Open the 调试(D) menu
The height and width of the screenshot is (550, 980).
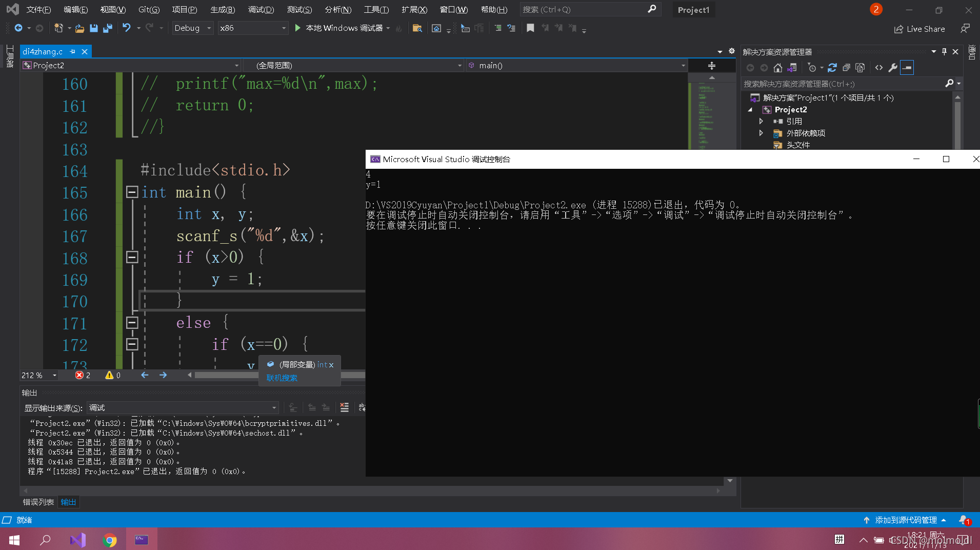(x=261, y=10)
